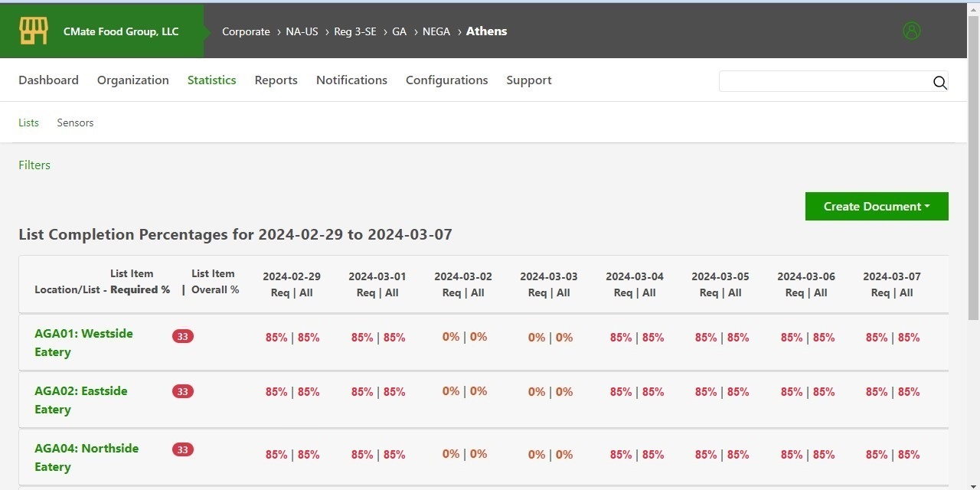Select the Lists tab

tap(28, 122)
